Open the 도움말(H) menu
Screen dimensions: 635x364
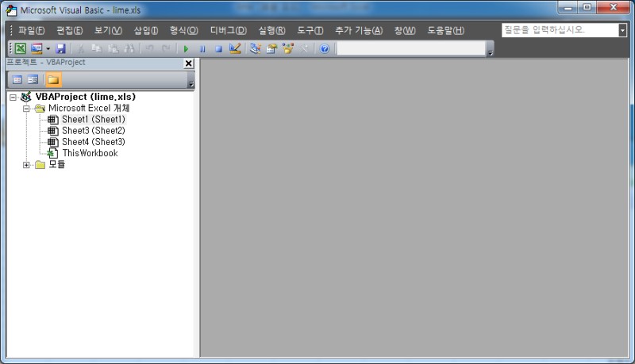point(446,30)
